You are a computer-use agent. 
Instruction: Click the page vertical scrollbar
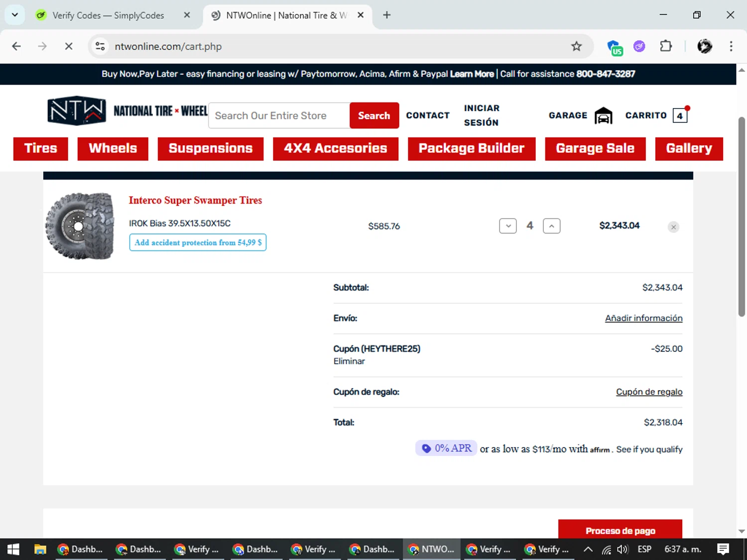click(x=742, y=216)
